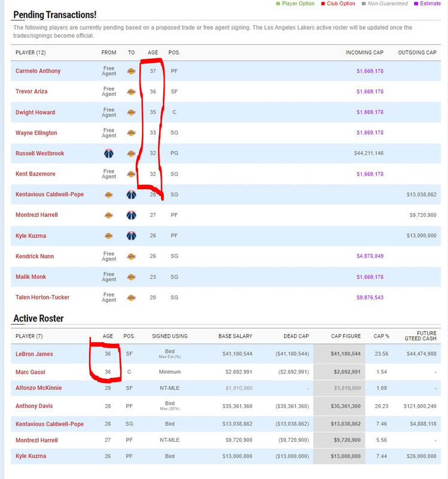Click LeBron James cap percent 23.56
The image size is (448, 479).
[x=382, y=354]
